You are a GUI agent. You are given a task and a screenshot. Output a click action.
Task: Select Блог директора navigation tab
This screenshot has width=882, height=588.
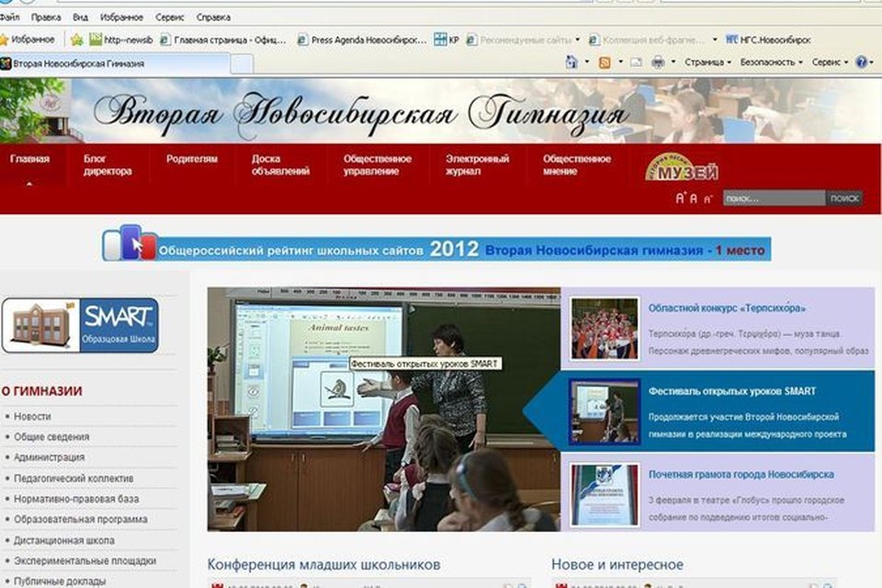point(107,164)
